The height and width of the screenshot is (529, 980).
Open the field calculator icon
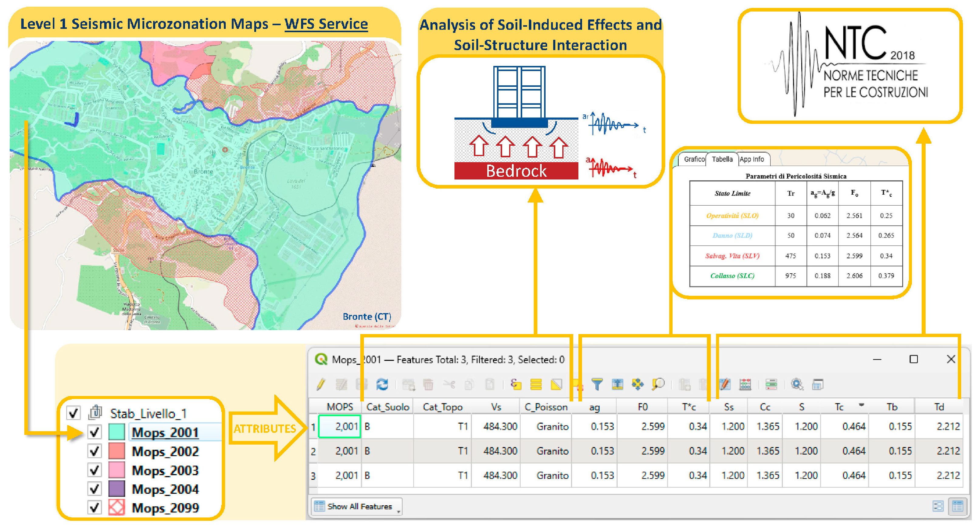coord(745,384)
